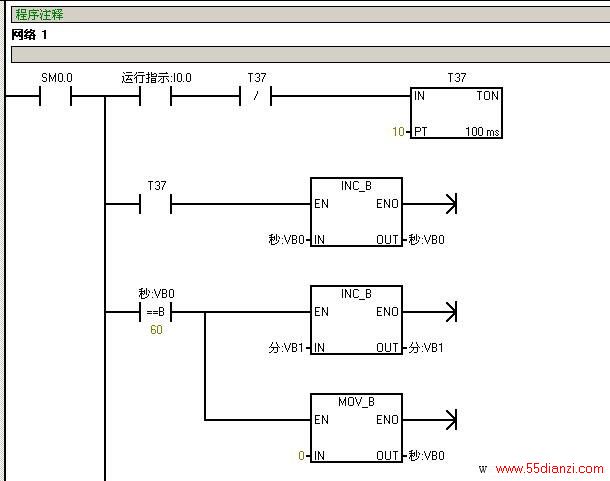Click the compare value 60
This screenshot has width=610, height=481.
[156, 330]
